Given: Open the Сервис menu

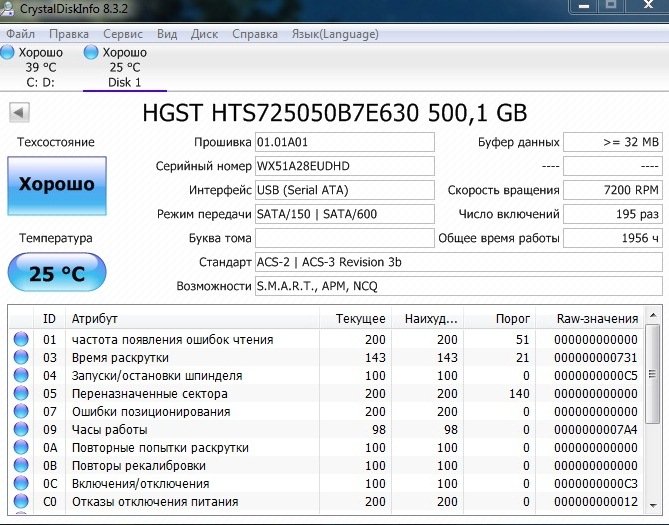Looking at the screenshot, I should click(123, 34).
